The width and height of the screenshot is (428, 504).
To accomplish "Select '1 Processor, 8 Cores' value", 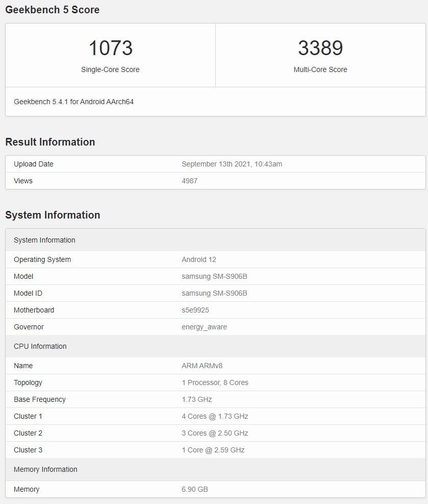I will [215, 382].
